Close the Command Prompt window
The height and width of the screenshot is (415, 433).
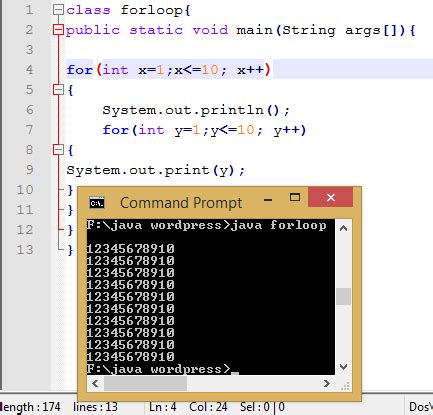(330, 197)
